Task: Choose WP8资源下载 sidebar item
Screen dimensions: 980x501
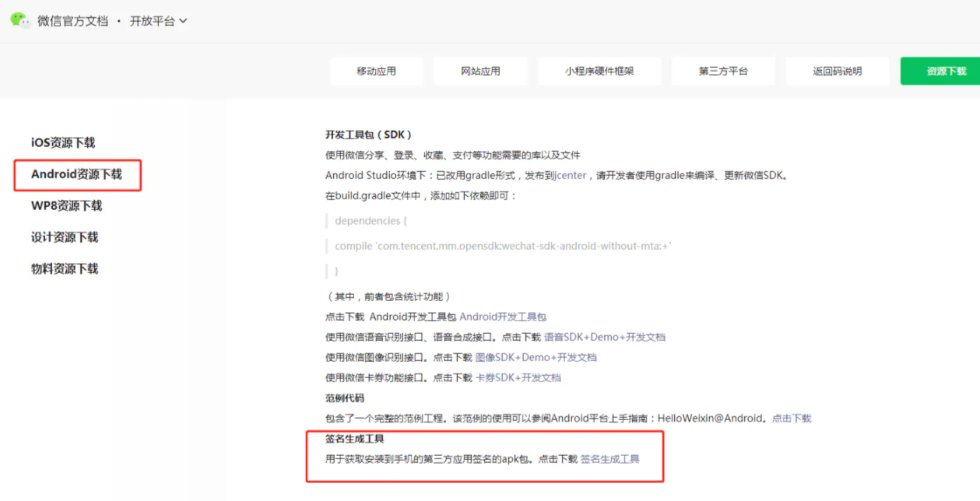Action: 67,205
